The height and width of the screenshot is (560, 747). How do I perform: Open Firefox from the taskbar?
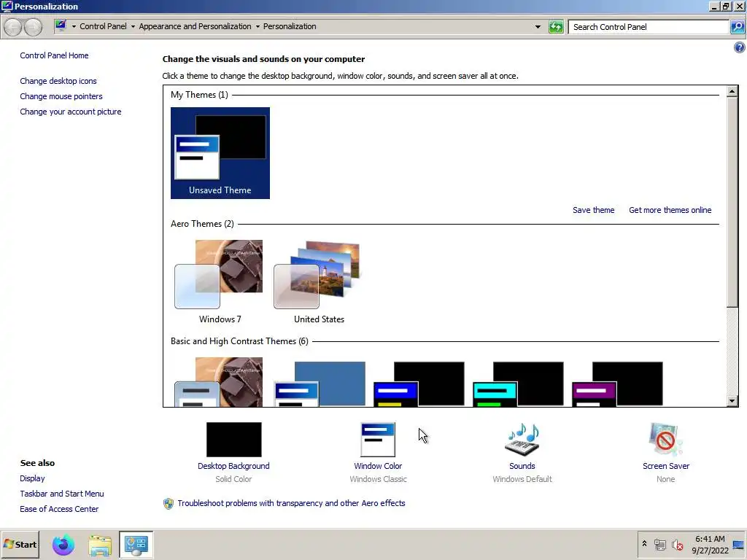pos(63,545)
